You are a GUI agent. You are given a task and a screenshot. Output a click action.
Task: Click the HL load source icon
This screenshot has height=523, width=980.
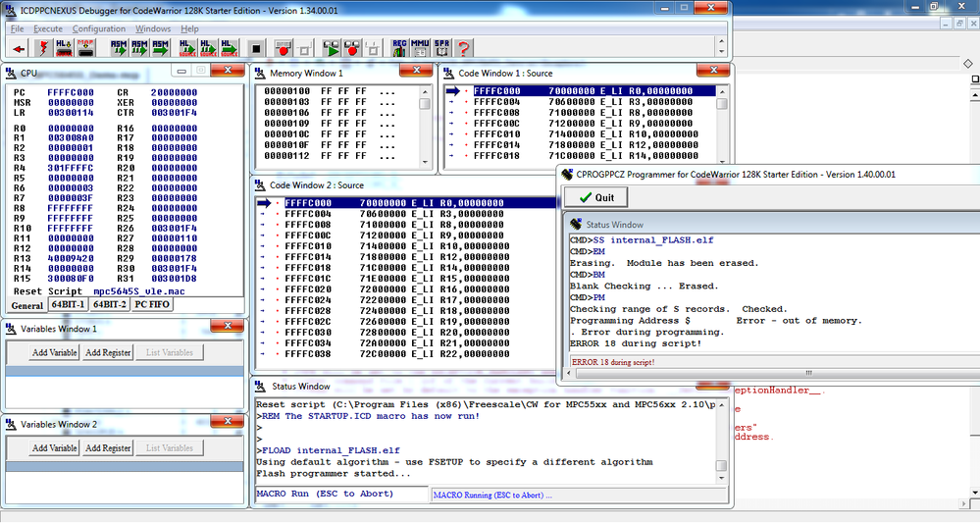pos(64,48)
